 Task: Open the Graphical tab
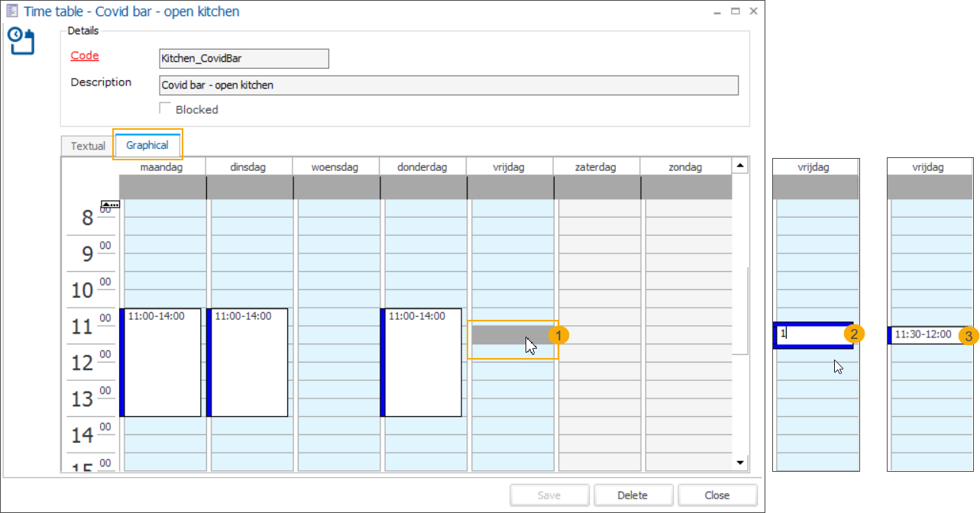pos(147,144)
